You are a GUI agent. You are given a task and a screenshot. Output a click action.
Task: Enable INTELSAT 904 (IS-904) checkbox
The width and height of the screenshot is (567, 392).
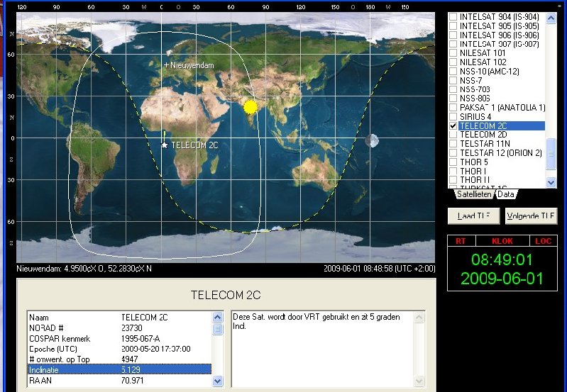coord(453,16)
